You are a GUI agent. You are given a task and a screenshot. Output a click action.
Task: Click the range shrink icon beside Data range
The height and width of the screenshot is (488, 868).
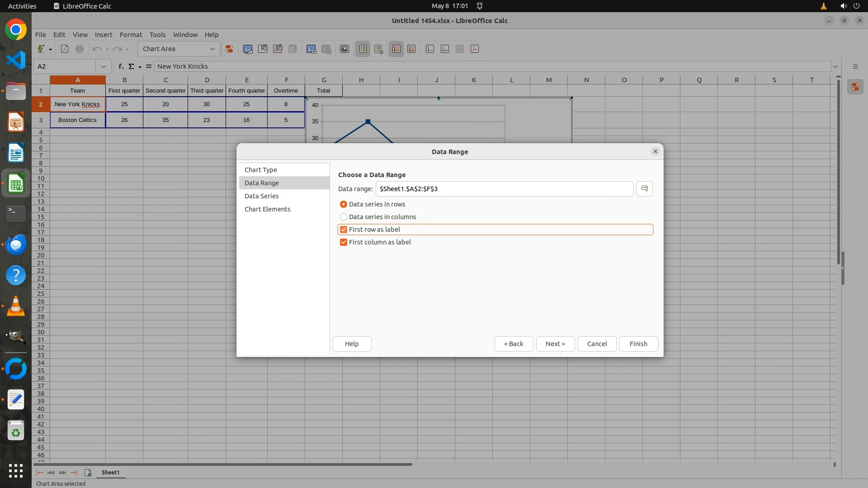click(645, 189)
